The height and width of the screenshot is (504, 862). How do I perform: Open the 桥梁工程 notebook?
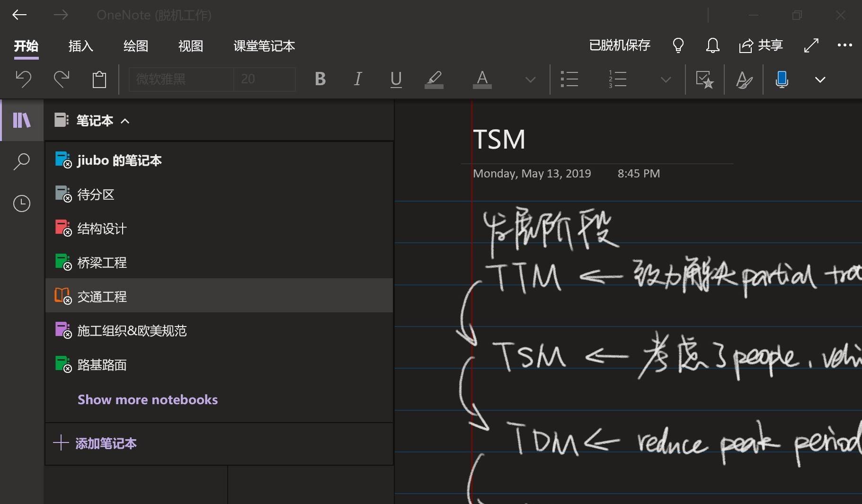click(x=219, y=263)
